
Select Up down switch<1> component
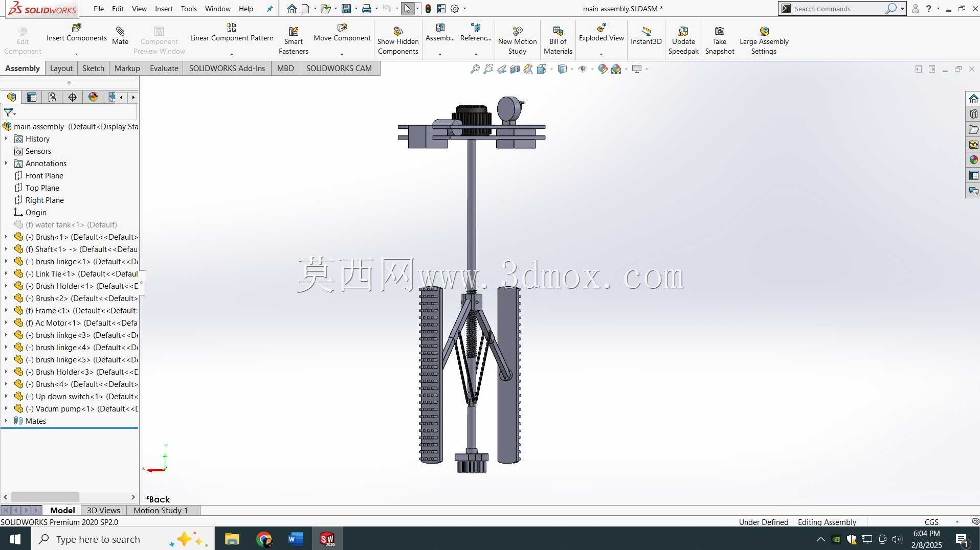pyautogui.click(x=76, y=396)
